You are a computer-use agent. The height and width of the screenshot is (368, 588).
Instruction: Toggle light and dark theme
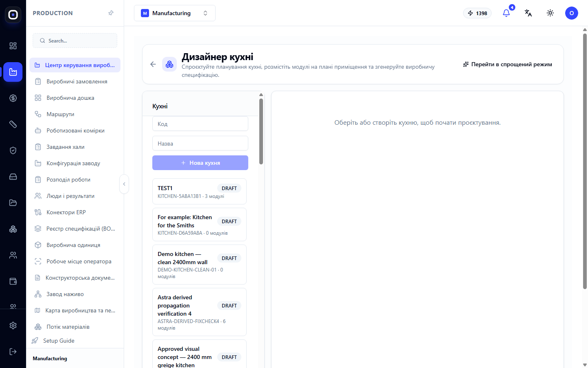pyautogui.click(x=550, y=13)
